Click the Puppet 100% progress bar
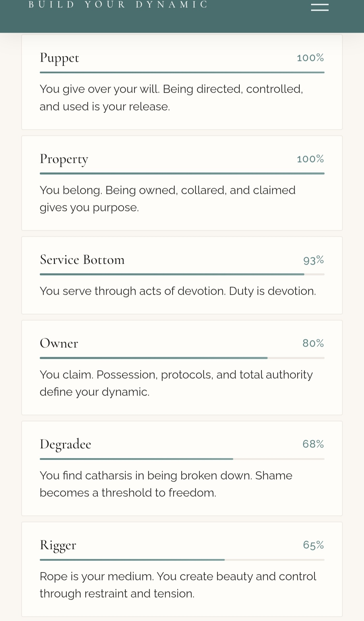364x621 pixels. tap(182, 72)
